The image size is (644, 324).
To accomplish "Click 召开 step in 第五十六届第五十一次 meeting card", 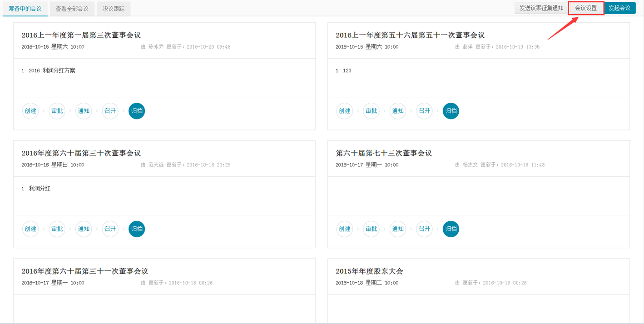I will coord(425,111).
